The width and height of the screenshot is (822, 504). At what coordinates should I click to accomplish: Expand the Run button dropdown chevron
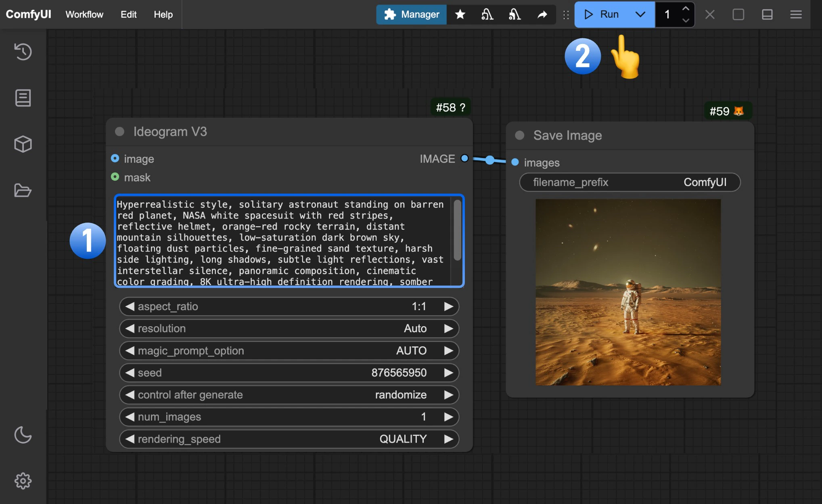coord(640,15)
